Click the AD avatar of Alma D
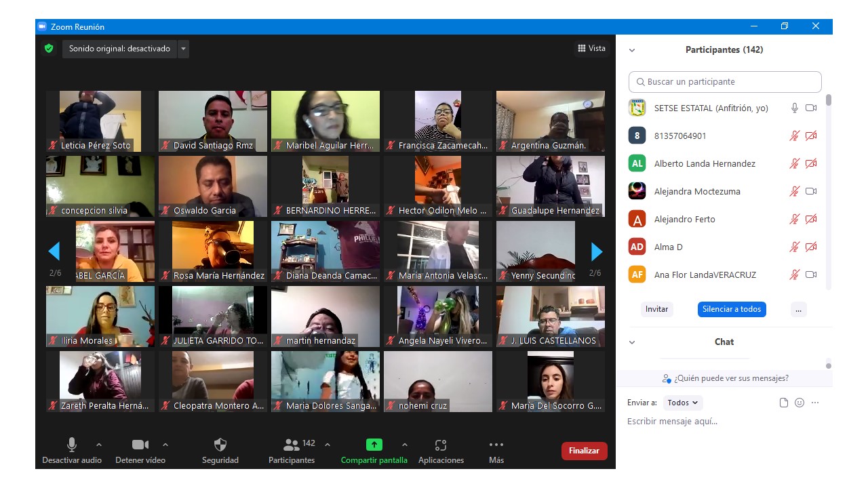The image size is (868, 488). point(637,247)
